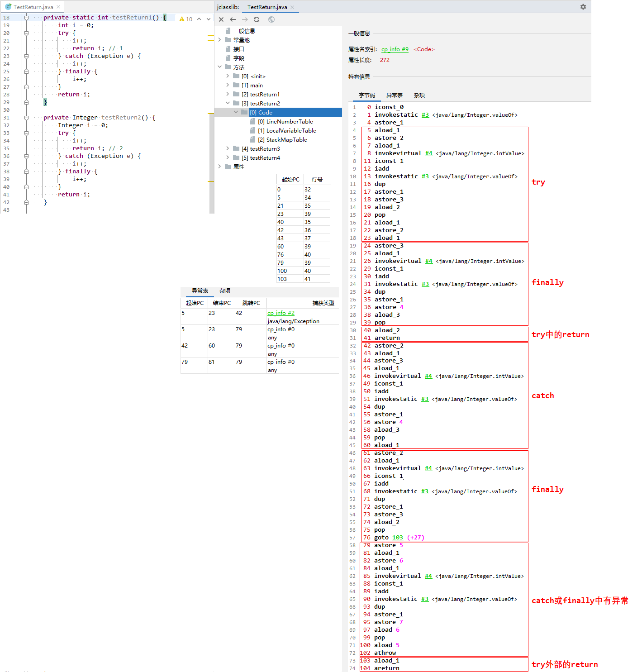Image resolution: width=642 pixels, height=672 pixels.
Task: Fold testReturn2 method at line 31 gutter
Action: point(26,118)
